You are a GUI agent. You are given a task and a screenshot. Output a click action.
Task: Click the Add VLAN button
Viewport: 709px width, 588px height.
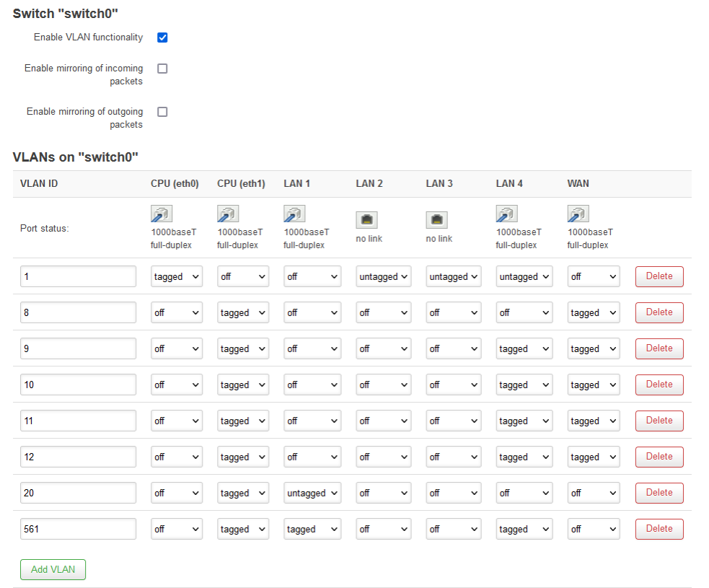tap(53, 569)
